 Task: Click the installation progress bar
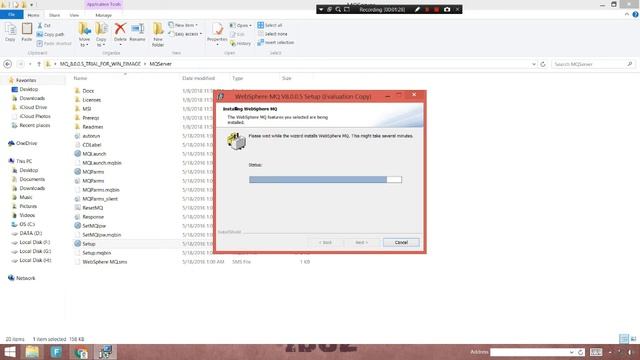[325, 180]
